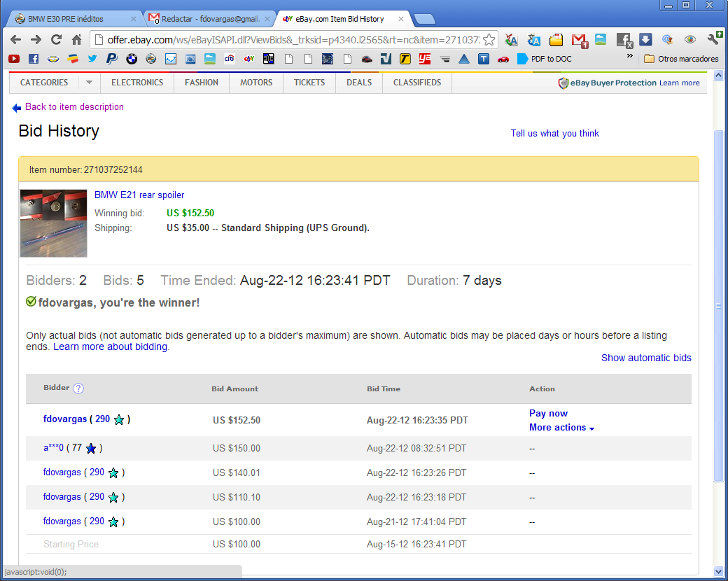The height and width of the screenshot is (581, 728).
Task: Click the yellow folder extension icon
Action: pyautogui.click(x=556, y=41)
